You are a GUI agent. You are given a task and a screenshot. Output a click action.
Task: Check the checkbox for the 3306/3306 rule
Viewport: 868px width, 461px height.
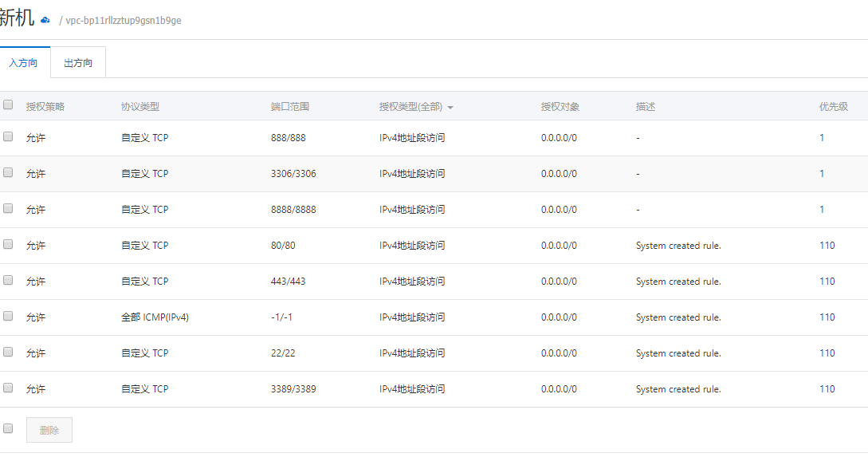(8, 173)
